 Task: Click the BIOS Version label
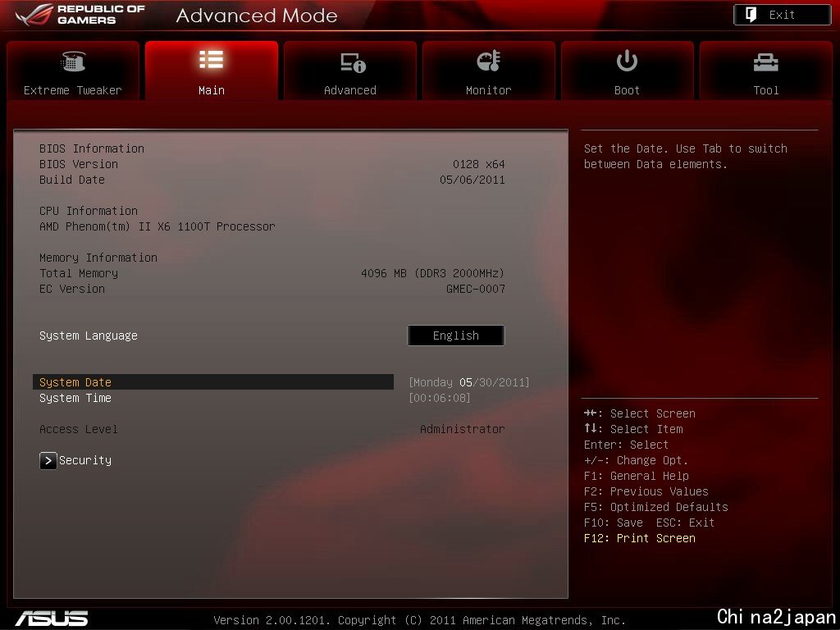(x=79, y=164)
